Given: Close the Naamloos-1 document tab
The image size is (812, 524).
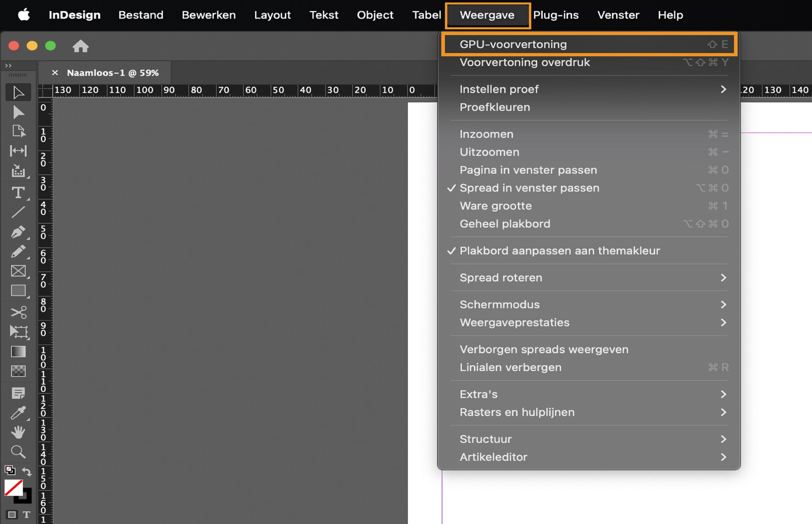Looking at the screenshot, I should click(55, 73).
